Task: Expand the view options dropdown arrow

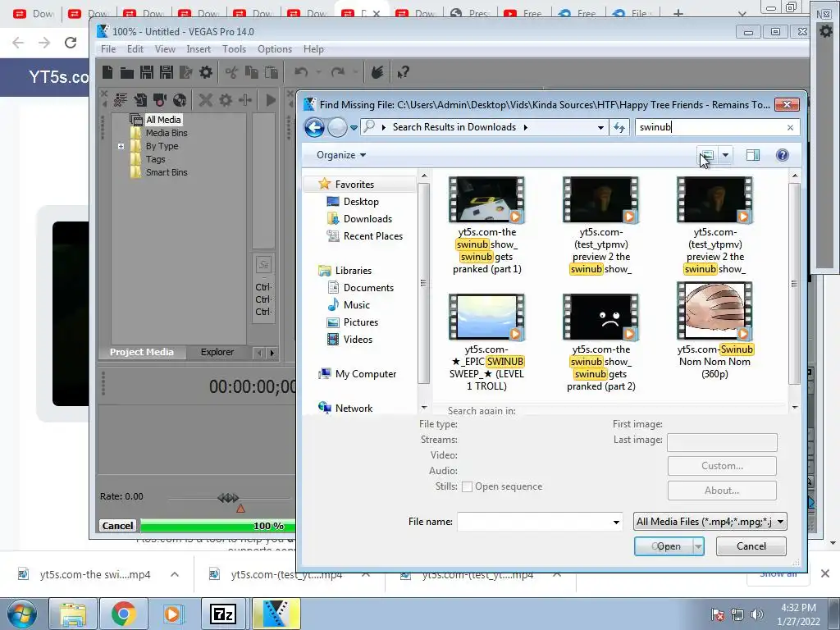Action: [x=725, y=155]
